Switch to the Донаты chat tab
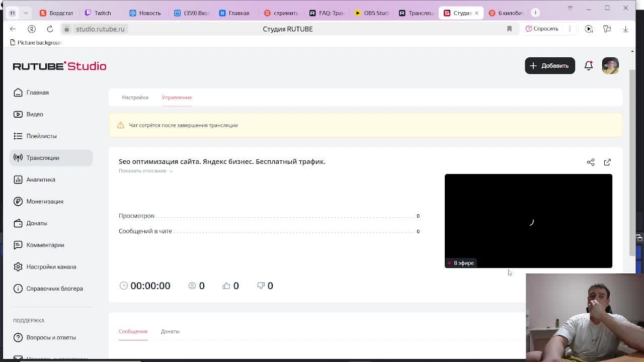The height and width of the screenshot is (362, 644). click(170, 331)
